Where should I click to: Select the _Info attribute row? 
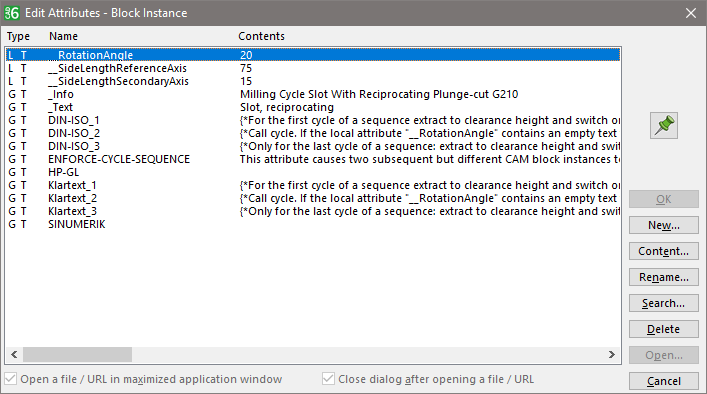point(313,94)
